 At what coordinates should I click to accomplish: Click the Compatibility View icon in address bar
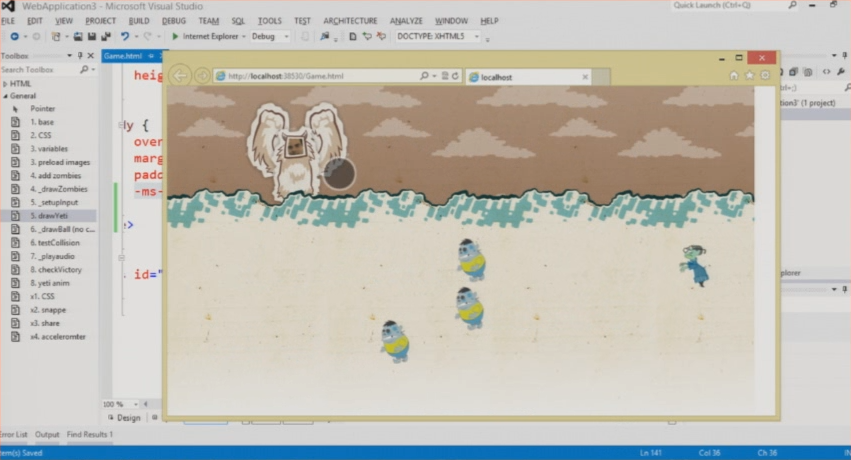445,76
